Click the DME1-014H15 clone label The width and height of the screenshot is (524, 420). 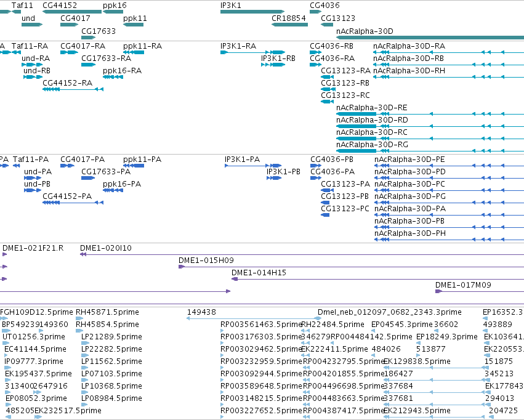[259, 273]
